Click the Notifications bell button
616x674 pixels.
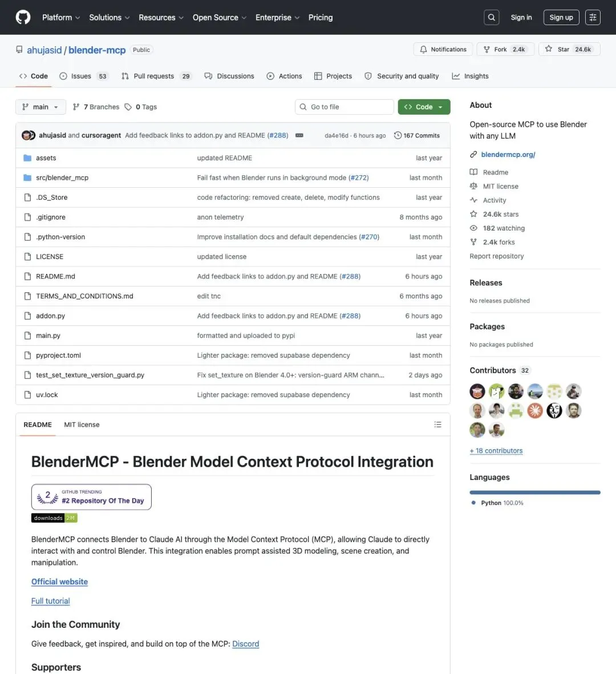pyautogui.click(x=443, y=49)
